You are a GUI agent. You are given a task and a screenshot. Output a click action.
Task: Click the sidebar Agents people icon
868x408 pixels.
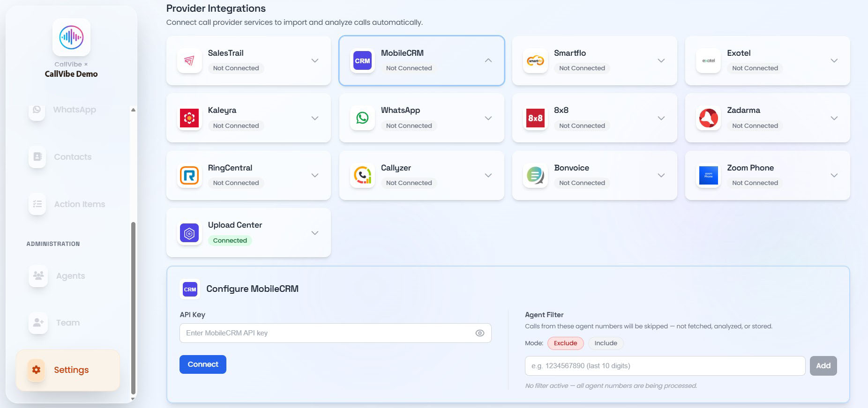pyautogui.click(x=38, y=276)
